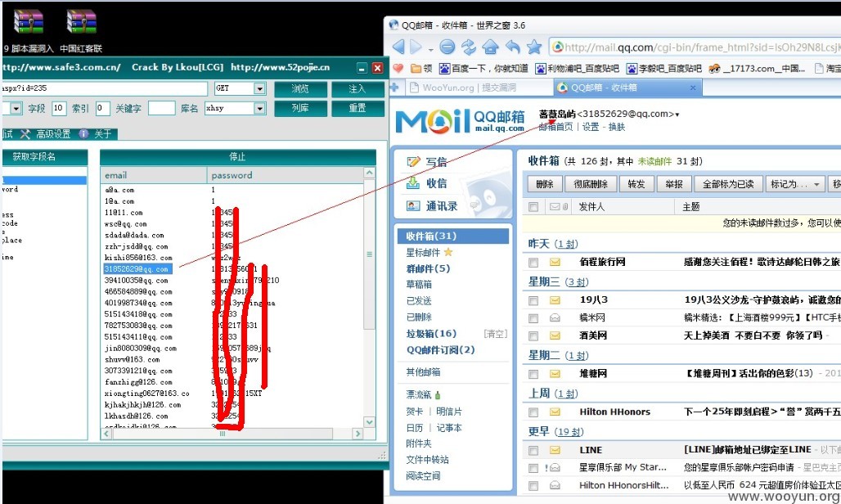Open 关于 info in the injection tool

click(x=95, y=133)
